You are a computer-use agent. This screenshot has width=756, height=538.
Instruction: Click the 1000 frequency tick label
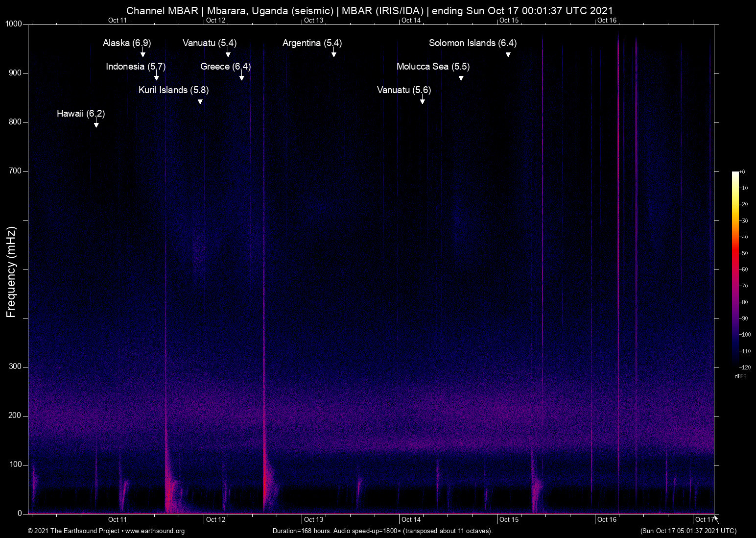coord(13,24)
